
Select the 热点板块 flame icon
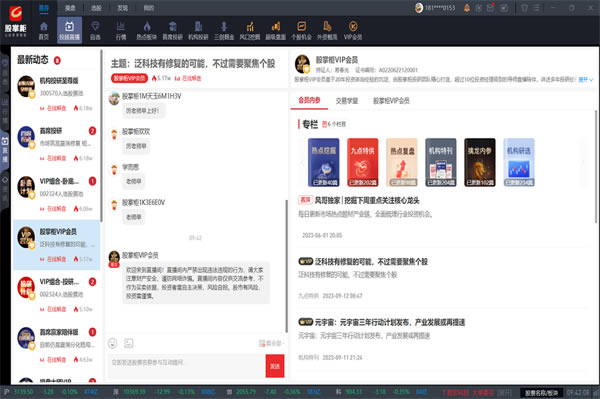click(147, 30)
